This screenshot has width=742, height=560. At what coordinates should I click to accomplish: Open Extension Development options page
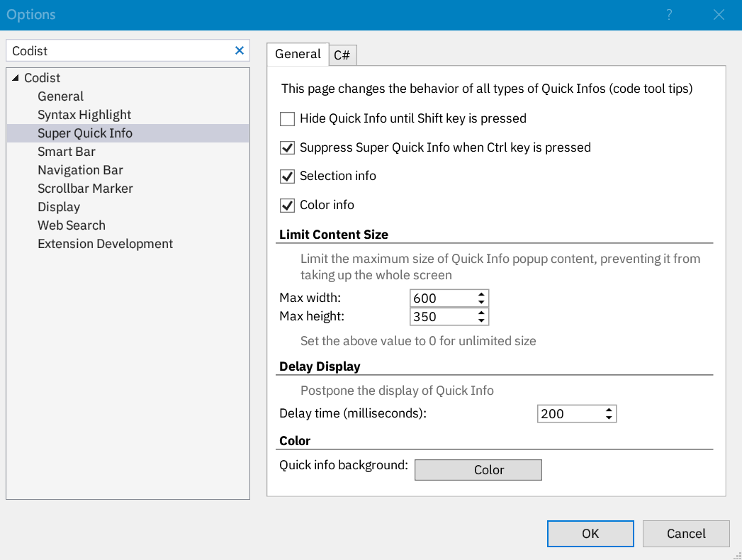(105, 245)
